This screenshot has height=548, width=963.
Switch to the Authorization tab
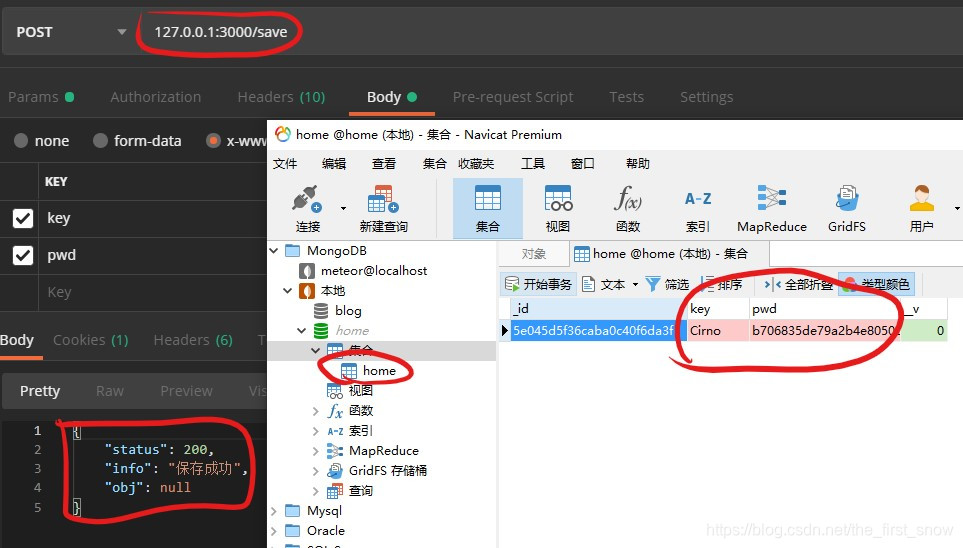pyautogui.click(x=155, y=97)
